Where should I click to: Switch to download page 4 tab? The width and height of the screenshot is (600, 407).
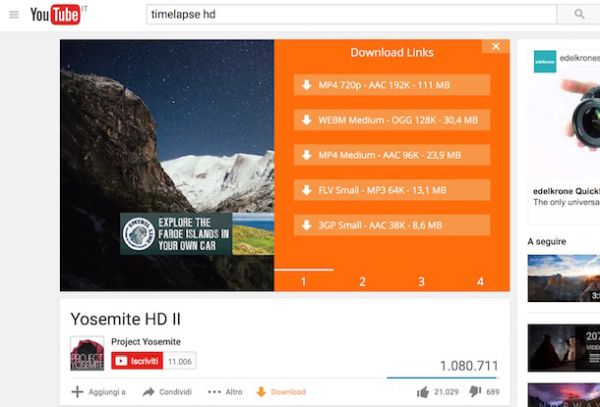(480, 282)
